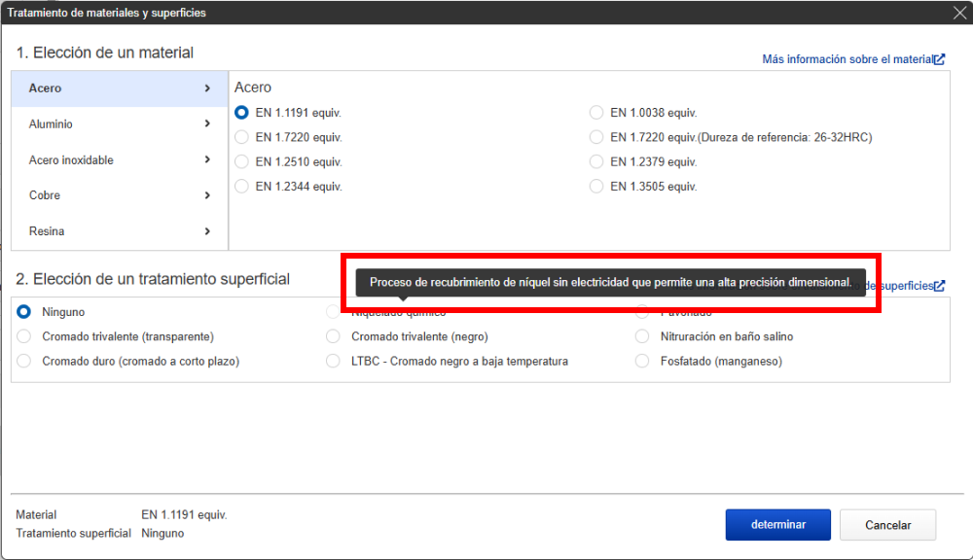Choose Nitruración en baño salino option
973x560 pixels.
coord(642,336)
